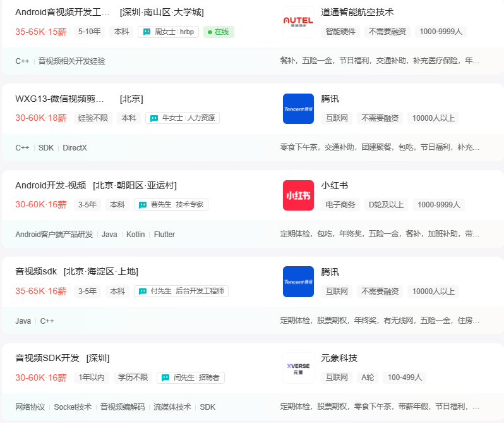This screenshot has height=423, width=504.
Task: Click the D轮及以上 funding tag
Action: pos(386,205)
